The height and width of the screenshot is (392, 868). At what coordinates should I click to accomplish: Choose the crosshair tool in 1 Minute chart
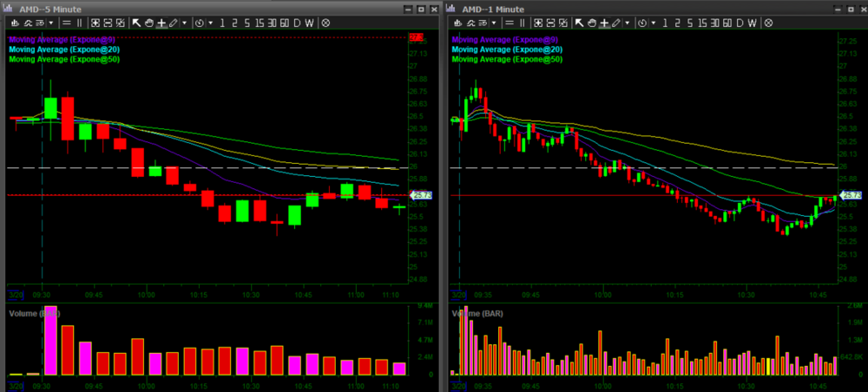click(x=602, y=23)
